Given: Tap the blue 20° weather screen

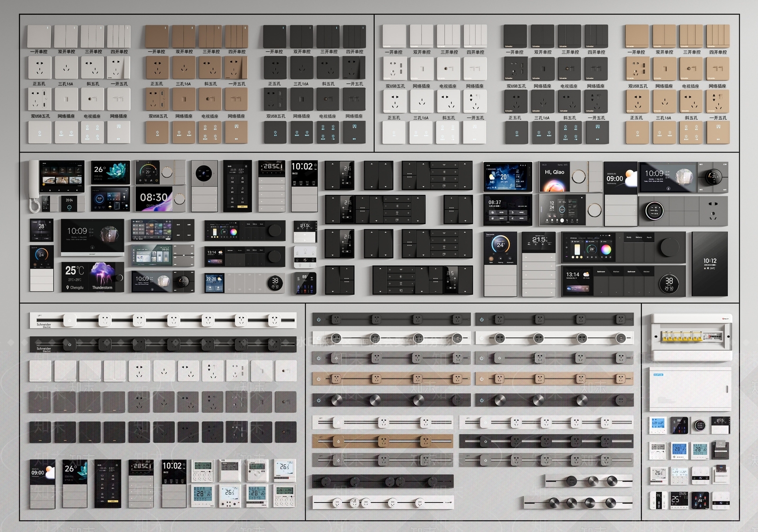Looking at the screenshot, I should coord(507,177).
